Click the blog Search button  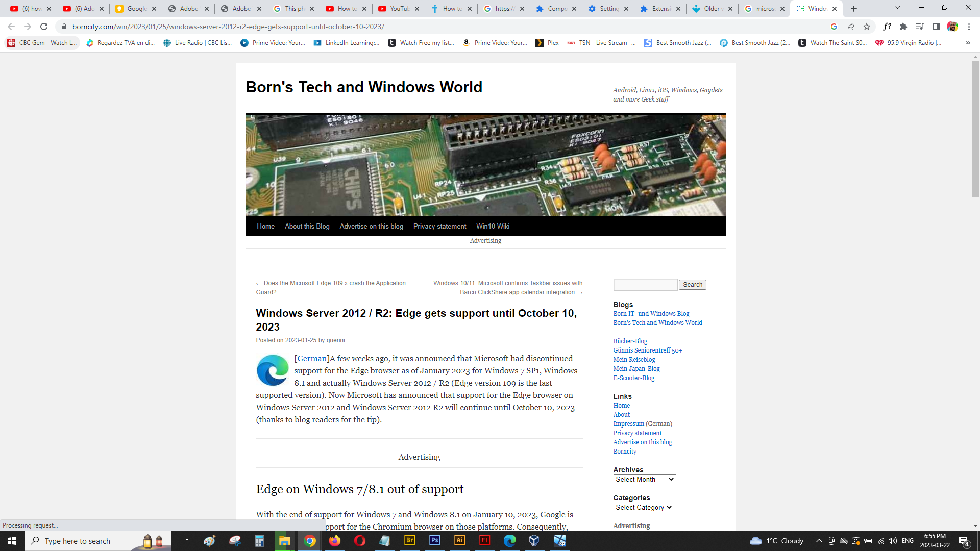click(x=692, y=285)
